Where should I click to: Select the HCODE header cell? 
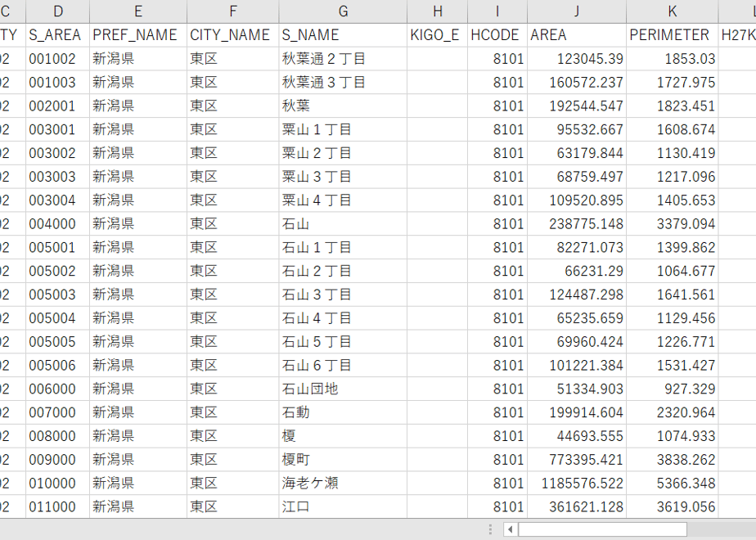point(497,35)
